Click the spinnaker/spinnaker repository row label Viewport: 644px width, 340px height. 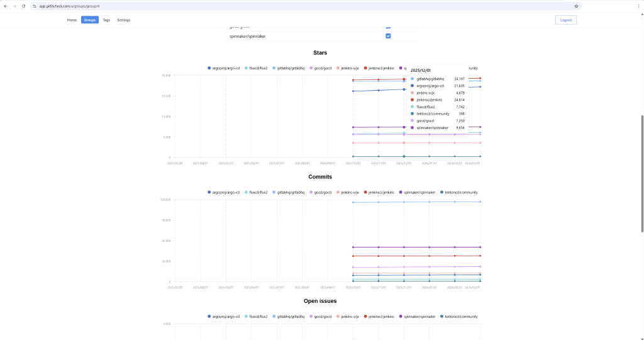point(247,36)
